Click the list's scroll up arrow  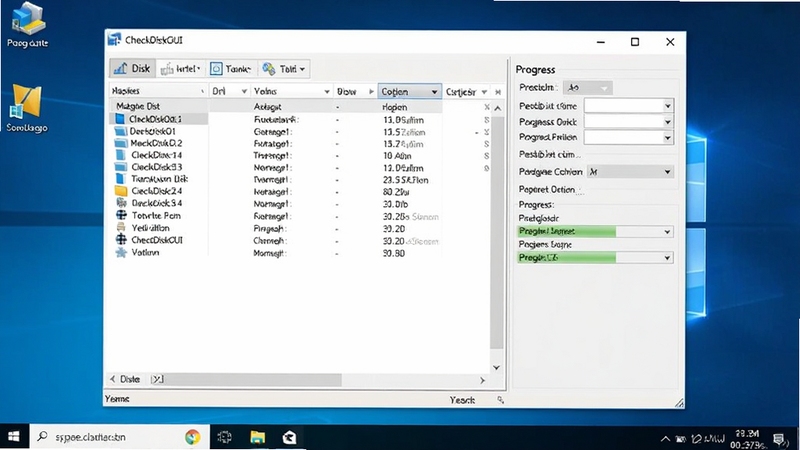point(497,108)
